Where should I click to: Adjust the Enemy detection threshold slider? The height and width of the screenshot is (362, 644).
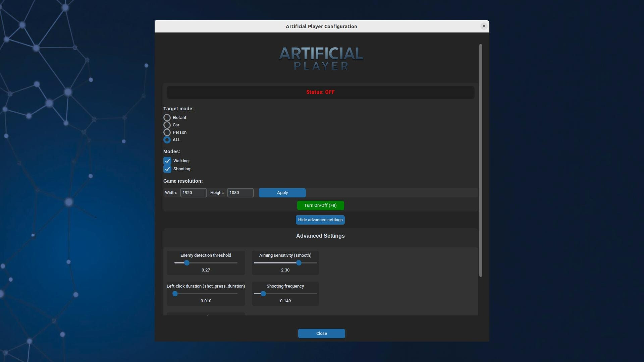point(186,263)
